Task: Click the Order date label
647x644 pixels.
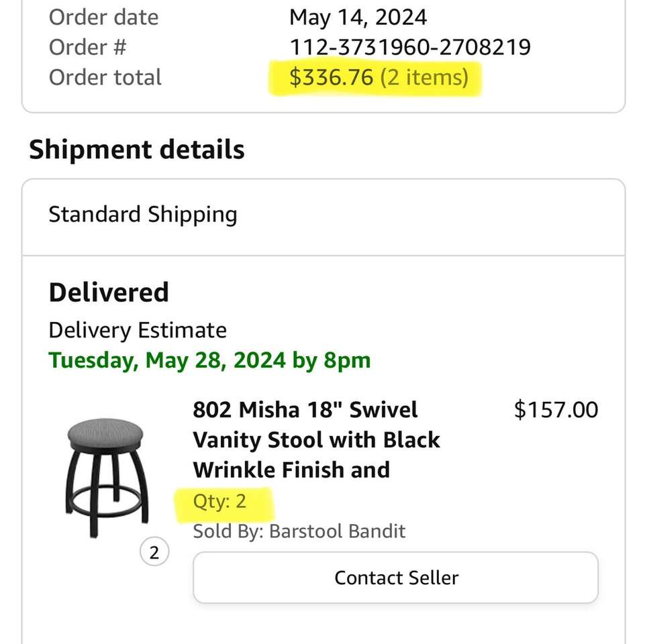Action: (103, 17)
